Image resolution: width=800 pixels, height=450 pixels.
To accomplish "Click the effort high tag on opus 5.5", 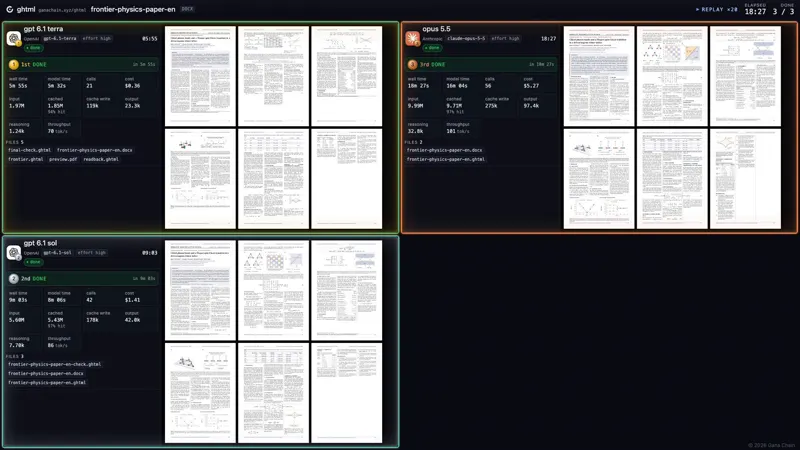I will click(x=506, y=38).
